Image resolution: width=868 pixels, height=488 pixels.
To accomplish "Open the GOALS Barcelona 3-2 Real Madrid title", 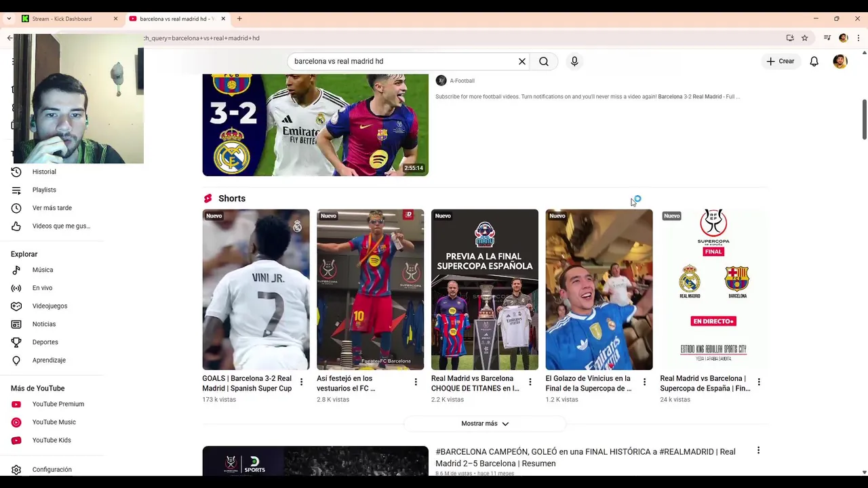I will click(247, 384).
